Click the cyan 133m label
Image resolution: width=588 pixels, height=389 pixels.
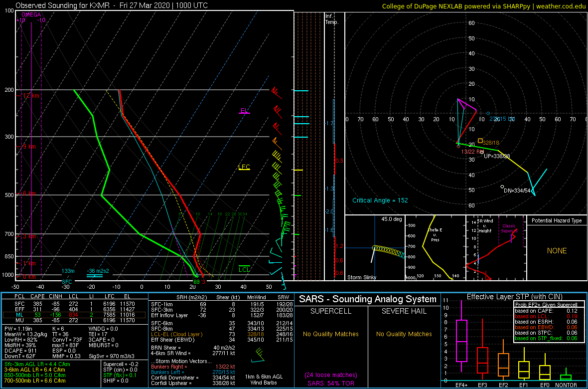68,271
